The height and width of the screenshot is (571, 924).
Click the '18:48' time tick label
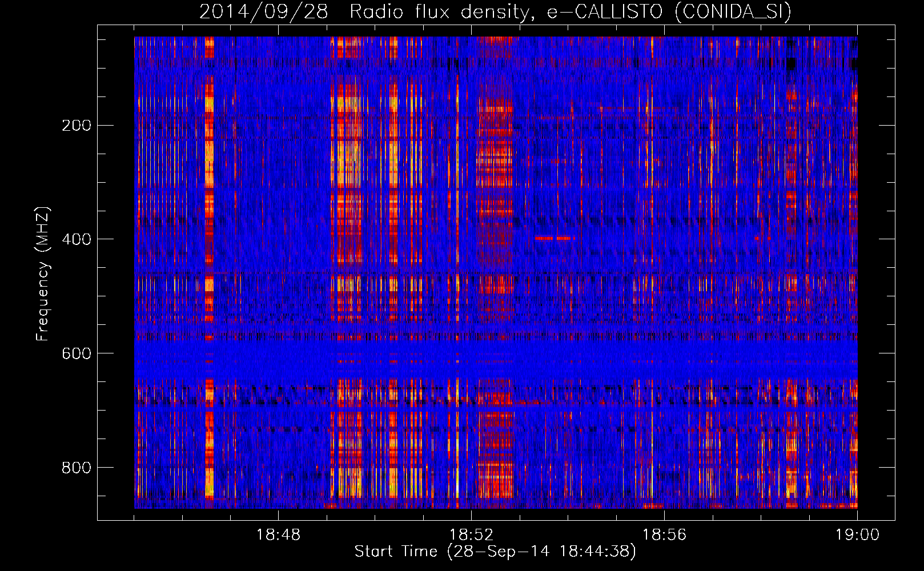(x=278, y=535)
